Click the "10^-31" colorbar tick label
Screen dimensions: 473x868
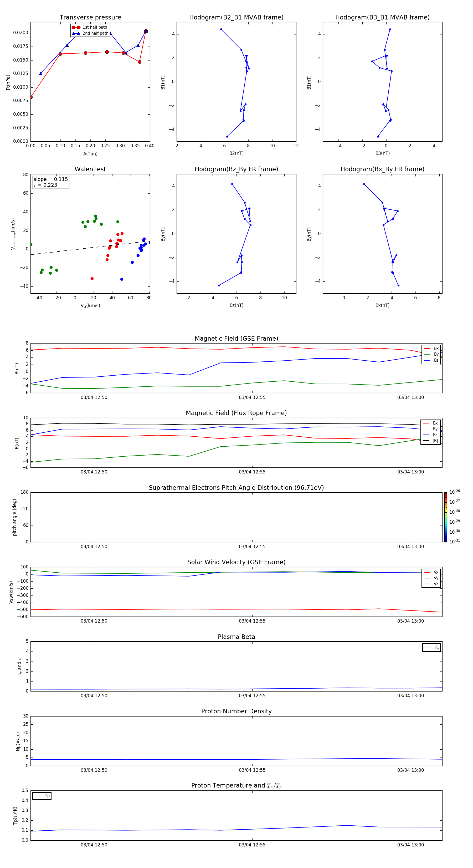[x=455, y=542]
